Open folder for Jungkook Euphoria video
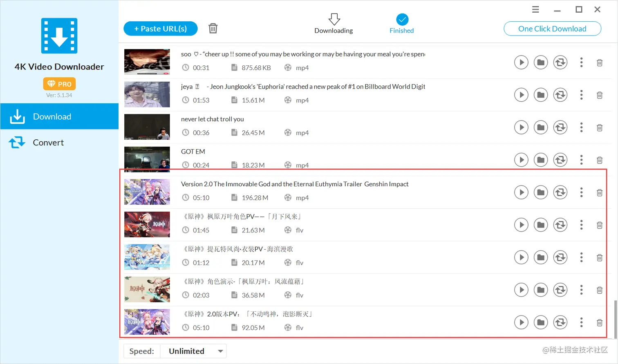This screenshot has width=618, height=364. click(x=541, y=95)
